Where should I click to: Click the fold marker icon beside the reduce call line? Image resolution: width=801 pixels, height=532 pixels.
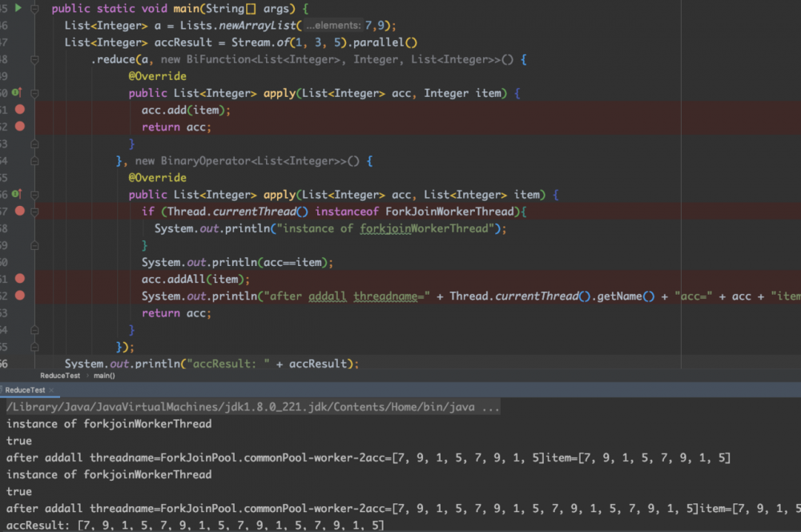point(34,58)
